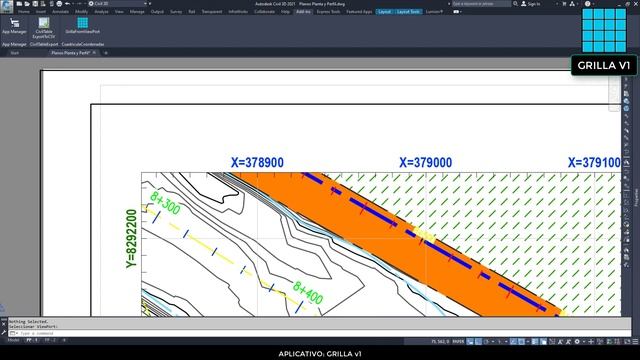Click the search magnifier icon in title bar
Screen dimensions: 640x360
(x=516, y=4)
